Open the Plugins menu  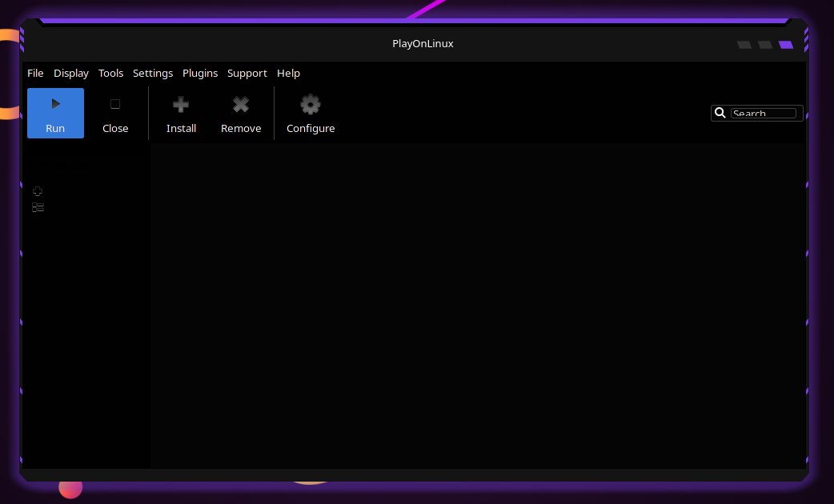(x=200, y=74)
